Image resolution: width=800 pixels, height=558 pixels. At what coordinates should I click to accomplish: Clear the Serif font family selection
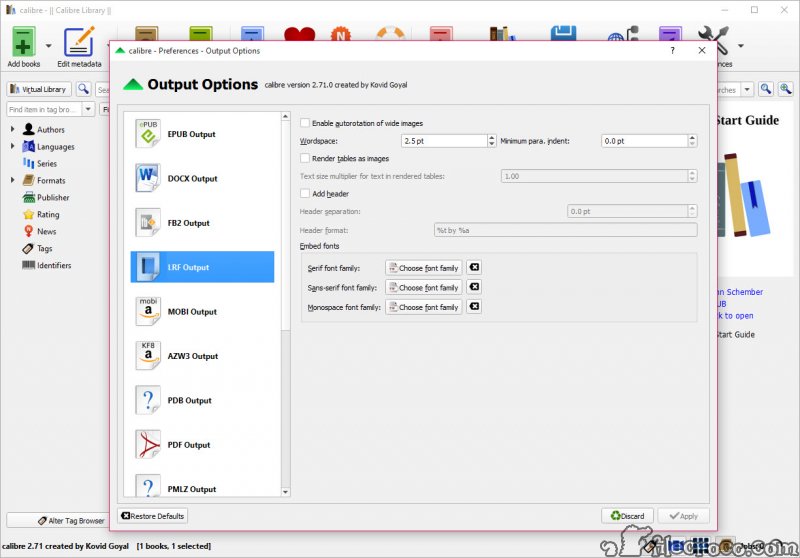pyautogui.click(x=474, y=267)
